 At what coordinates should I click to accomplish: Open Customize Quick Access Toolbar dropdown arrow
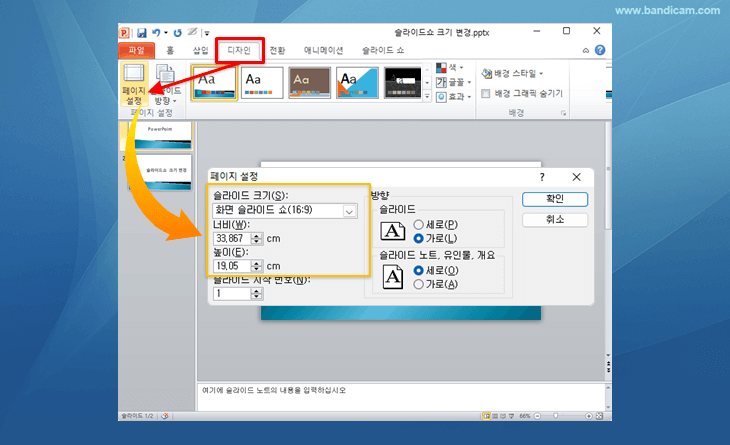point(207,33)
